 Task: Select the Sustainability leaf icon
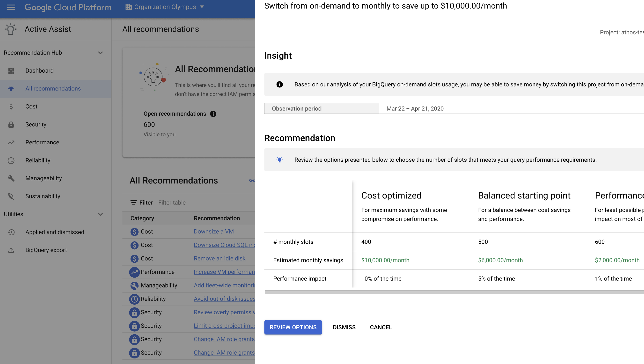coord(11,196)
